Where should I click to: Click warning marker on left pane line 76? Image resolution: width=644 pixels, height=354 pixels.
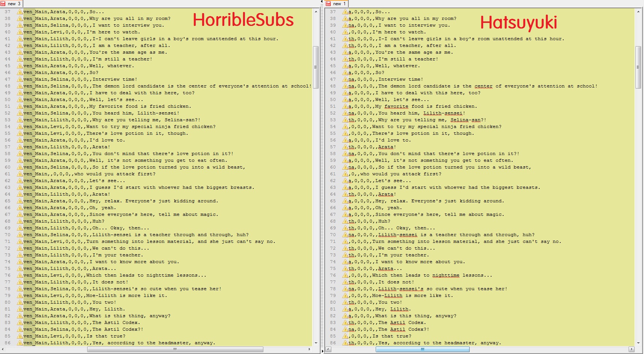[20, 275]
